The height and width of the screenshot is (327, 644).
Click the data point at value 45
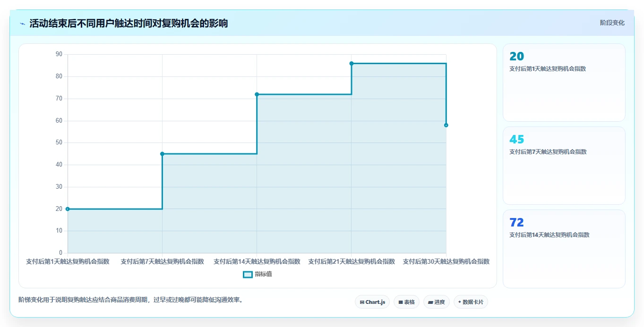pos(162,154)
